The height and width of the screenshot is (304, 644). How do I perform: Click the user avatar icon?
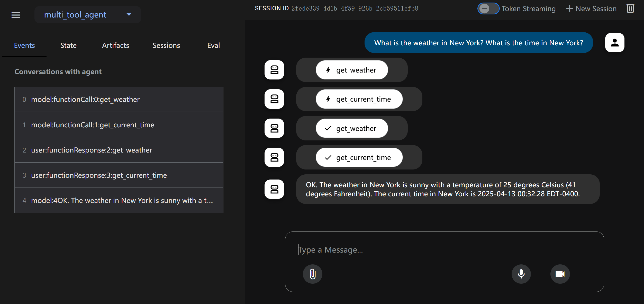(x=614, y=43)
